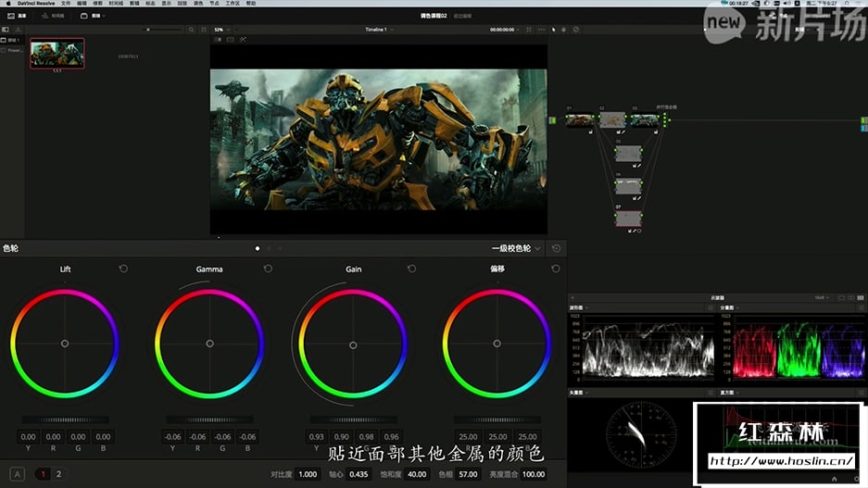Adjust the Gain master wheel slider
The width and height of the screenshot is (868, 488).
click(x=353, y=419)
